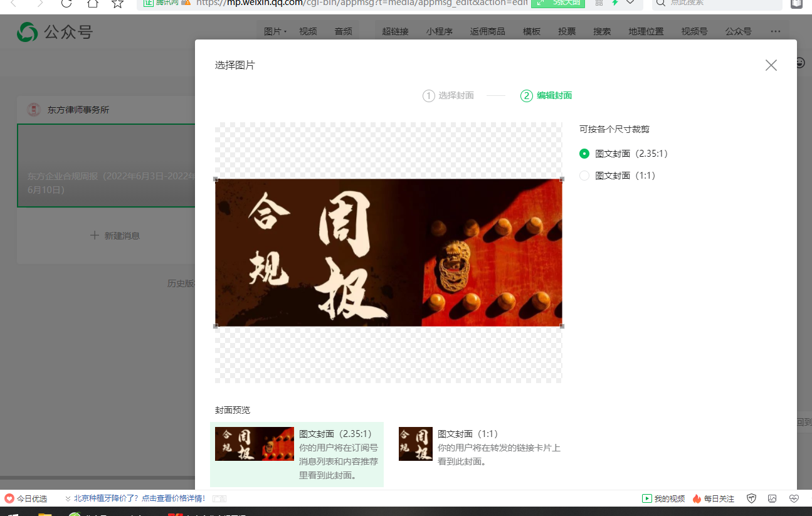Insert a 小程序 from the toolbar
812x516 pixels.
click(439, 31)
